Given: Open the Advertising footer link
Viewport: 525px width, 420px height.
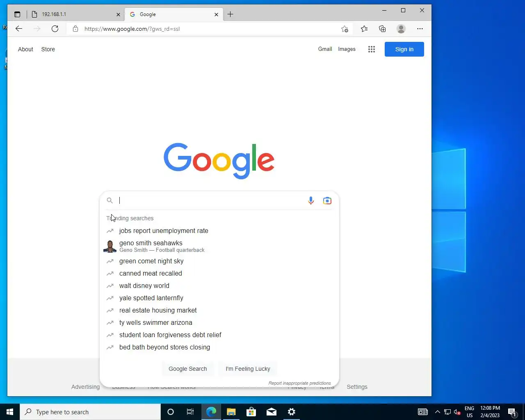Looking at the screenshot, I should (85, 387).
